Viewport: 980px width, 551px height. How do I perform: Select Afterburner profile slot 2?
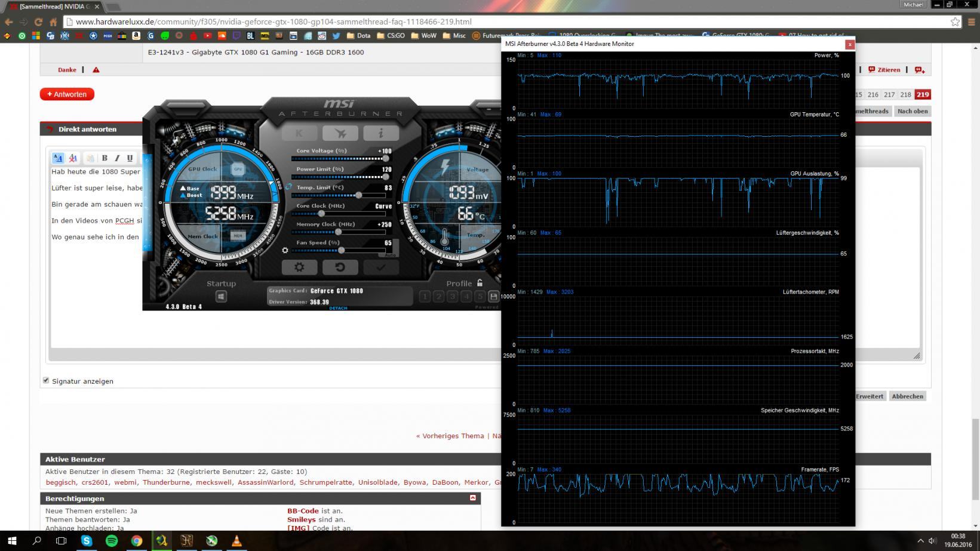coord(438,296)
